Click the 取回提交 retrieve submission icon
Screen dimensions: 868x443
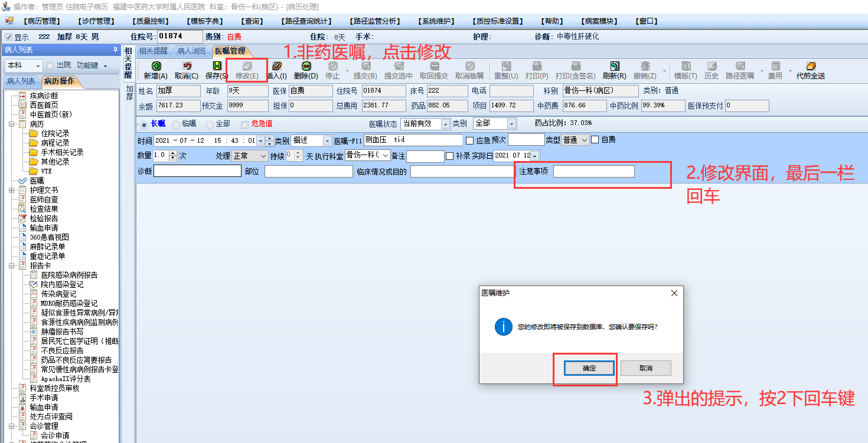click(x=434, y=66)
